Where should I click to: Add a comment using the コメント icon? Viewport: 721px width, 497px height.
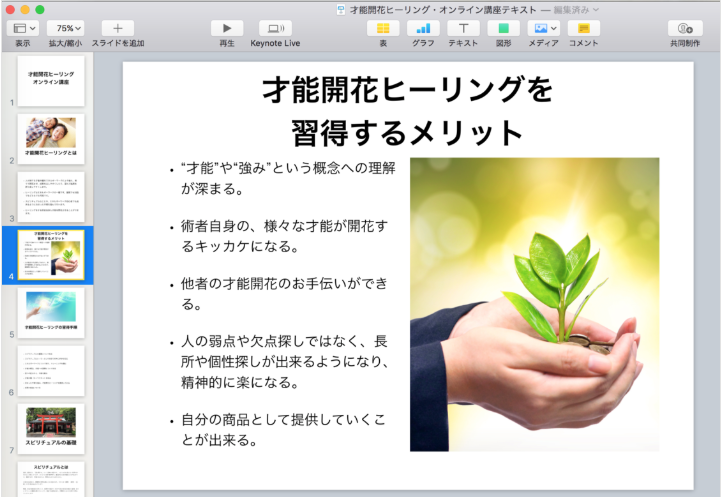[584, 29]
